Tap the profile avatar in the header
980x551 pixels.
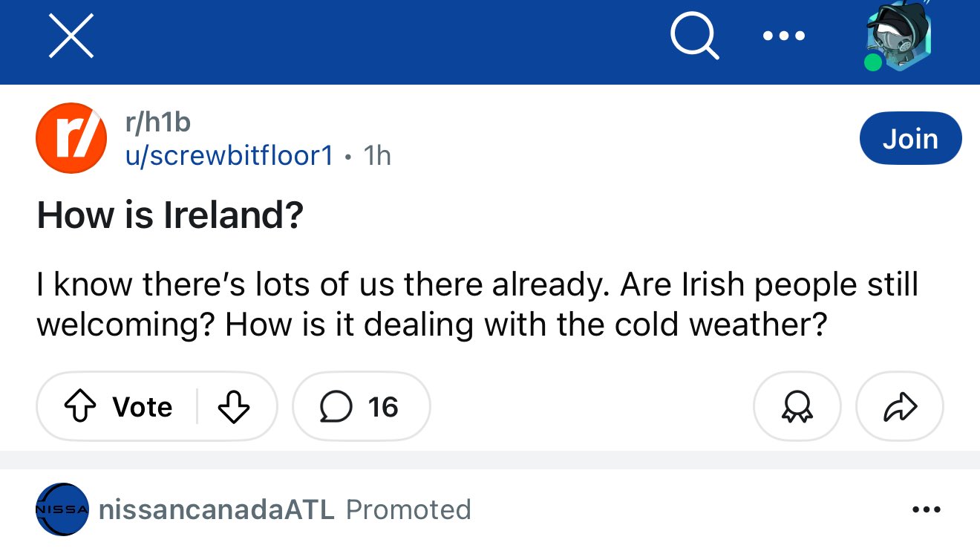click(x=899, y=37)
